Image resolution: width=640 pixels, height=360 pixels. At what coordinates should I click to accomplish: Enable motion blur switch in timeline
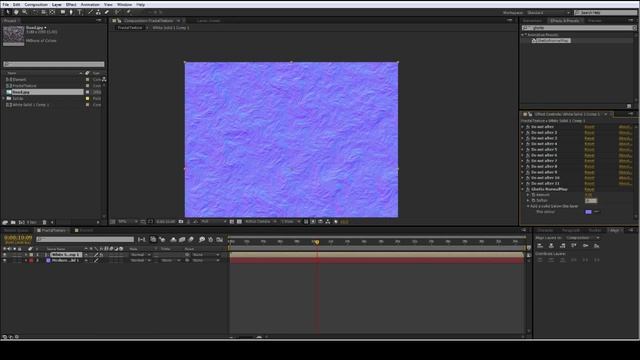point(191,240)
